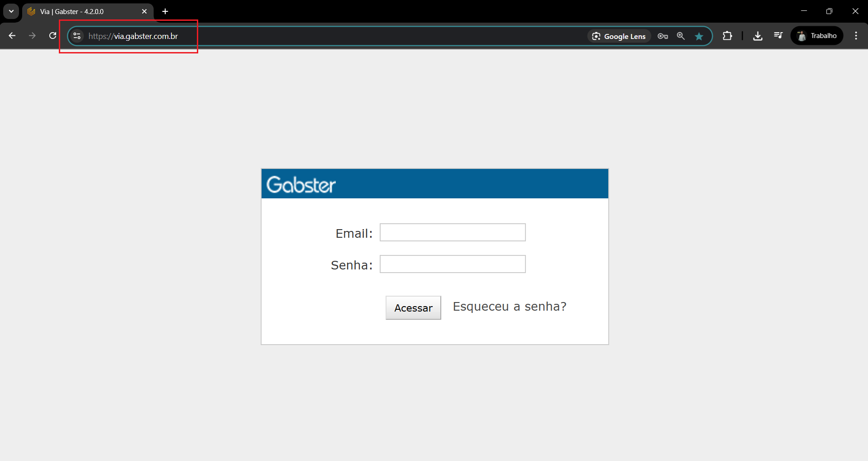Open the saved passwords key icon
868x461 pixels.
pyautogui.click(x=663, y=36)
